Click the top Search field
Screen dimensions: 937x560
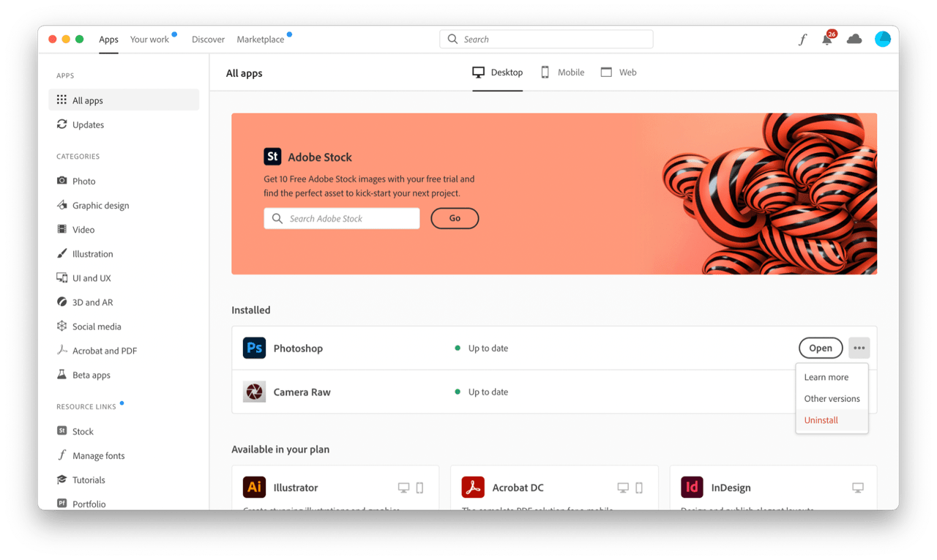[546, 40]
